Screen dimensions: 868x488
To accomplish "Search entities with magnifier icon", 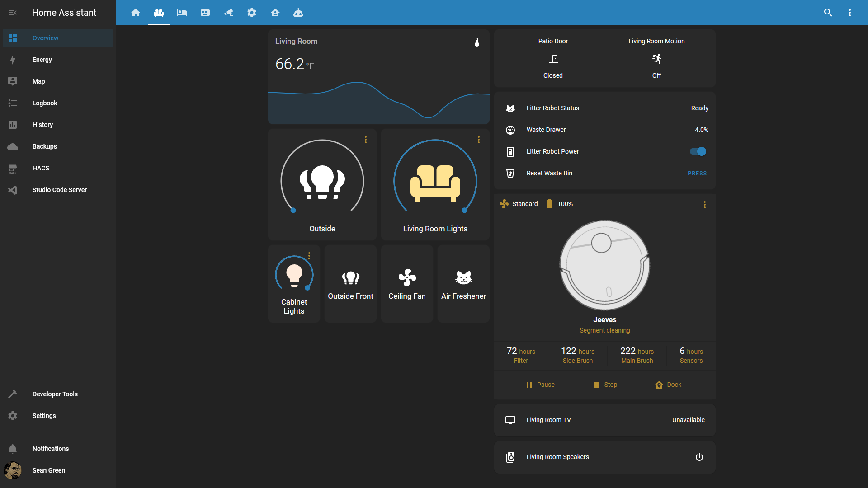I will pyautogui.click(x=828, y=13).
